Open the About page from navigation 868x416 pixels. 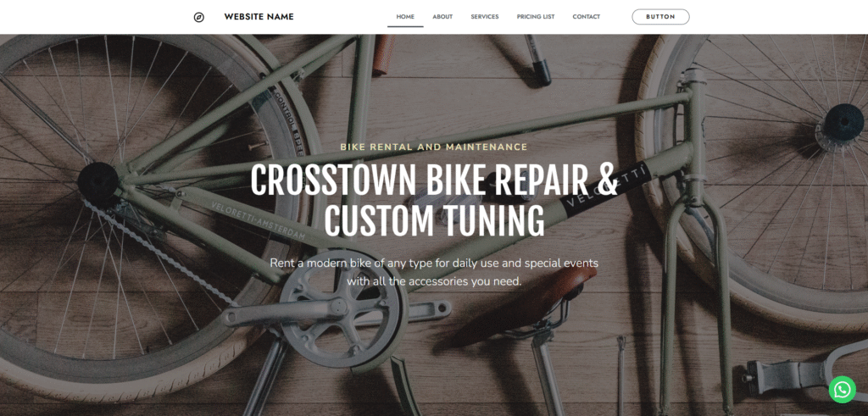tap(442, 17)
